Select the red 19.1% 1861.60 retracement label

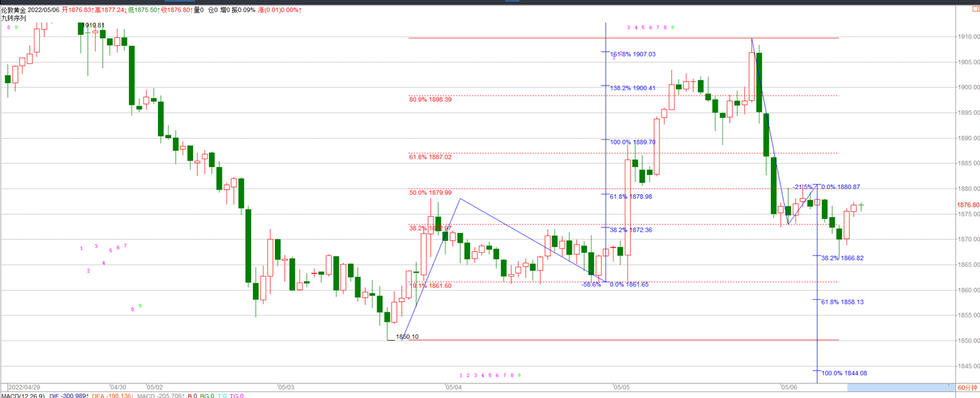[x=430, y=286]
